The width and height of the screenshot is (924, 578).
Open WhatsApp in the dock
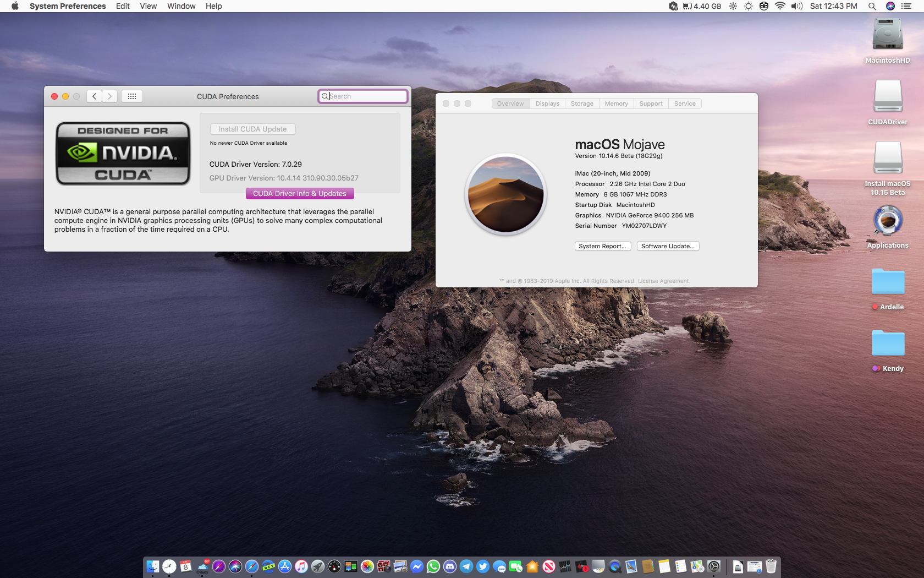(x=433, y=566)
